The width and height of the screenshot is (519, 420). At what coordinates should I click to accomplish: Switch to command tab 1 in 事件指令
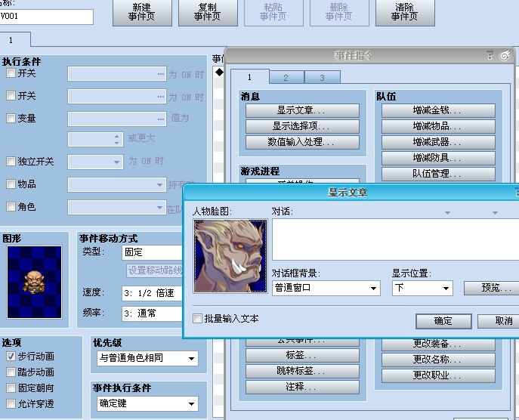tap(249, 78)
